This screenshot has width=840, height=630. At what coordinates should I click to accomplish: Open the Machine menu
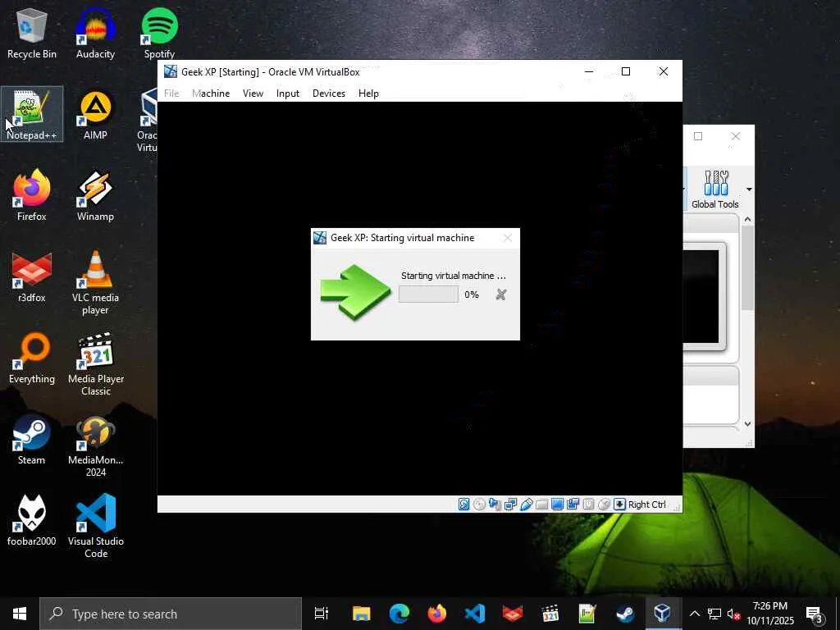[x=211, y=94]
